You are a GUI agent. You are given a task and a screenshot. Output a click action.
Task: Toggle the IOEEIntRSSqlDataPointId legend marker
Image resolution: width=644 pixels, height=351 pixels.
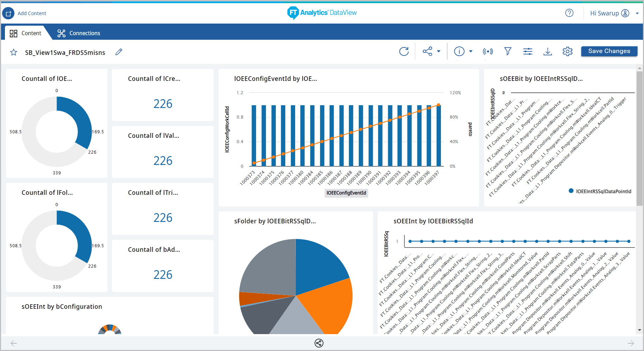(571, 191)
